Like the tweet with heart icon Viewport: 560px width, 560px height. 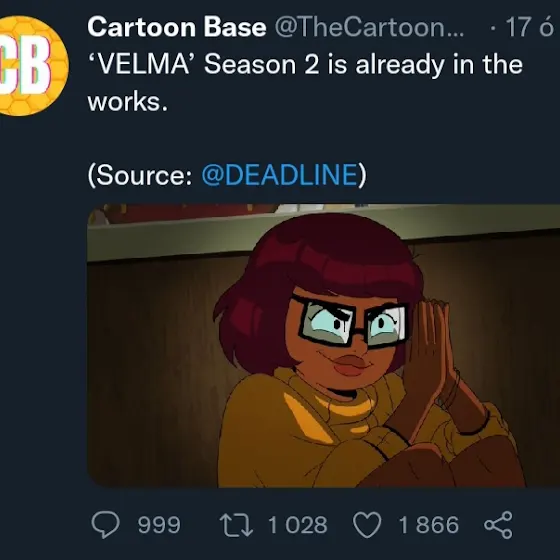coord(367,525)
